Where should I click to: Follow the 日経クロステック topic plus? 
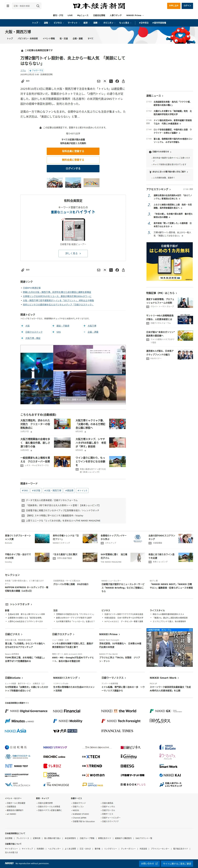tap(22, 332)
